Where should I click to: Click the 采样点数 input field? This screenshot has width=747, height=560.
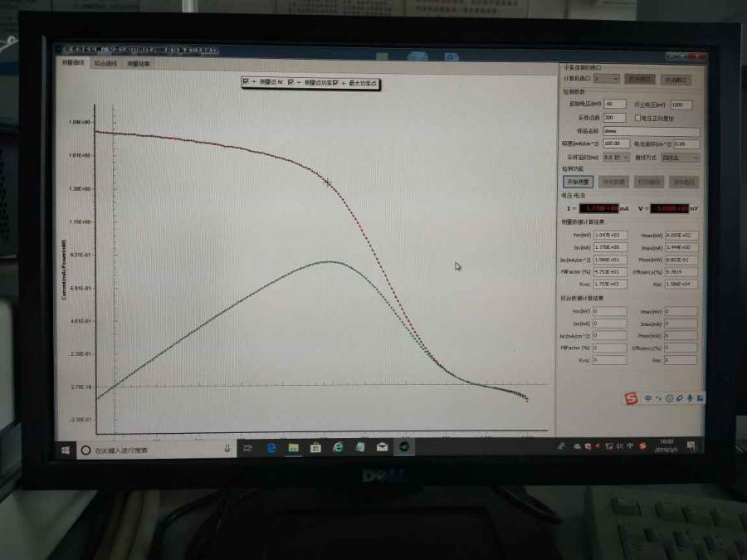pyautogui.click(x=614, y=118)
